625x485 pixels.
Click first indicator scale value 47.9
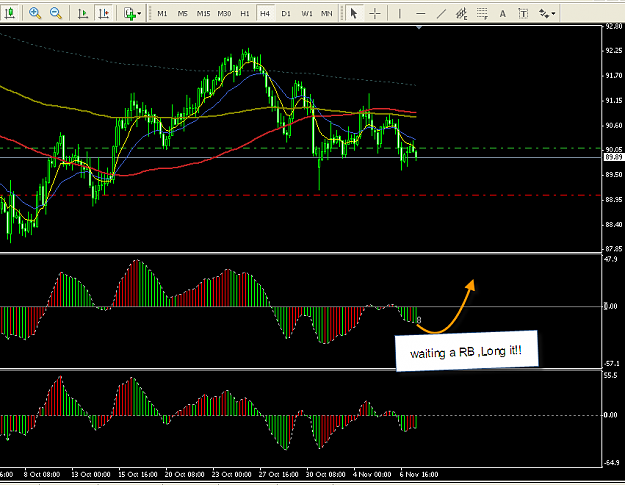(x=611, y=259)
